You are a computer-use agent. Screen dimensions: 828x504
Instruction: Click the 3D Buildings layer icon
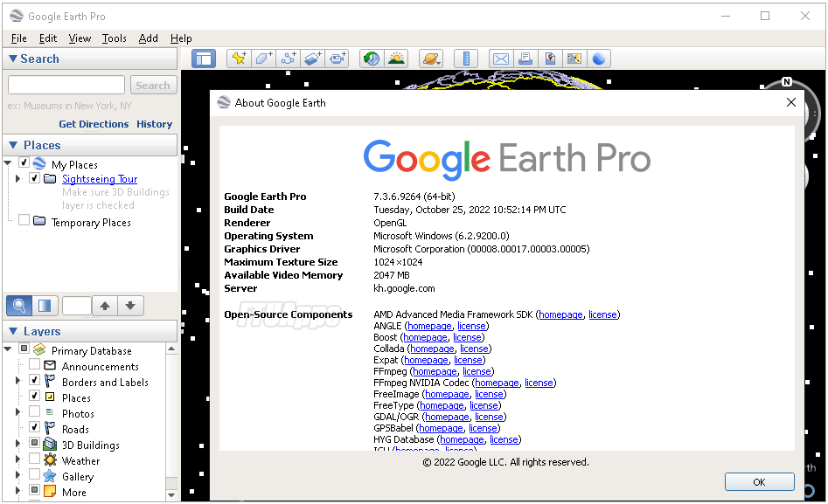click(50, 444)
